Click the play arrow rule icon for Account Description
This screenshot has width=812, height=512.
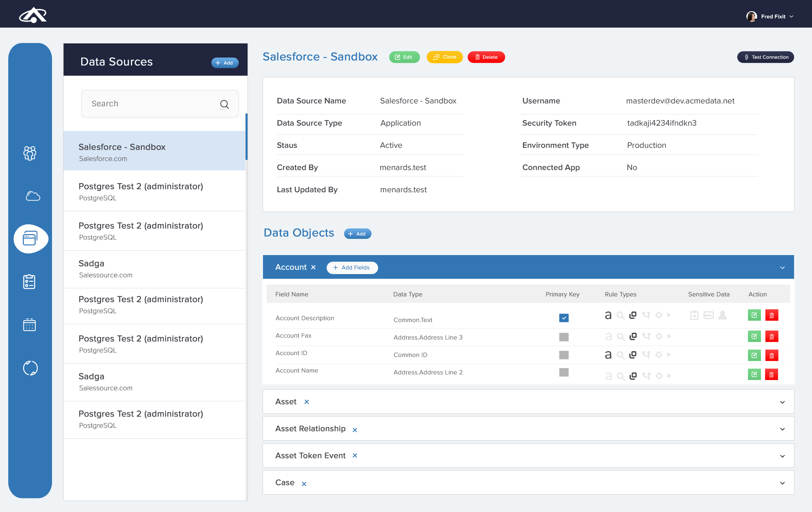pos(669,315)
